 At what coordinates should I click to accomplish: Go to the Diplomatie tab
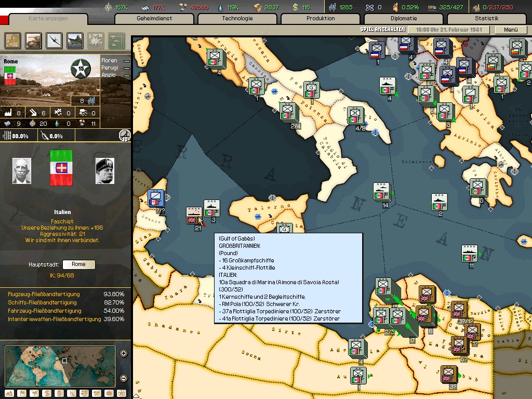(404, 19)
